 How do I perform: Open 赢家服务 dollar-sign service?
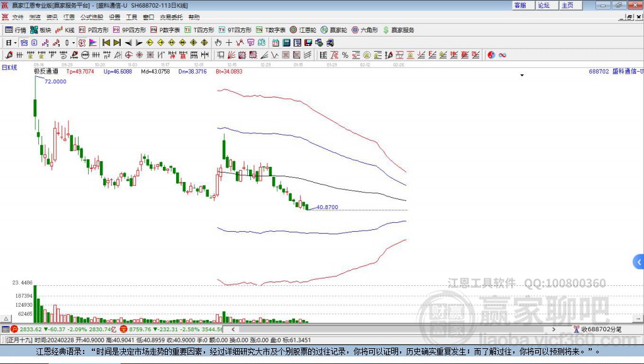[398, 30]
